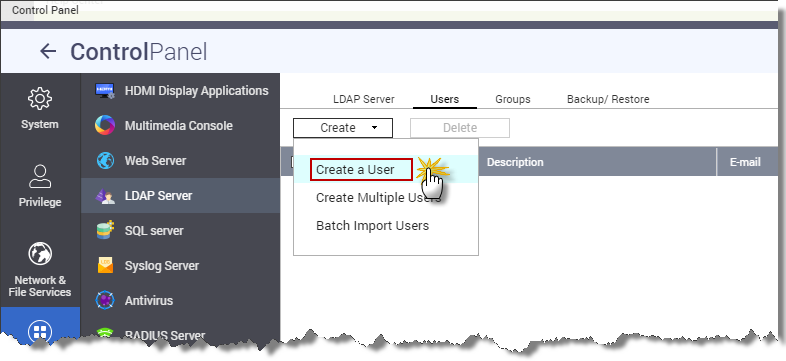This screenshot has height=361, width=786.
Task: Choose Create Multiple Users from menu
Action: (x=378, y=198)
